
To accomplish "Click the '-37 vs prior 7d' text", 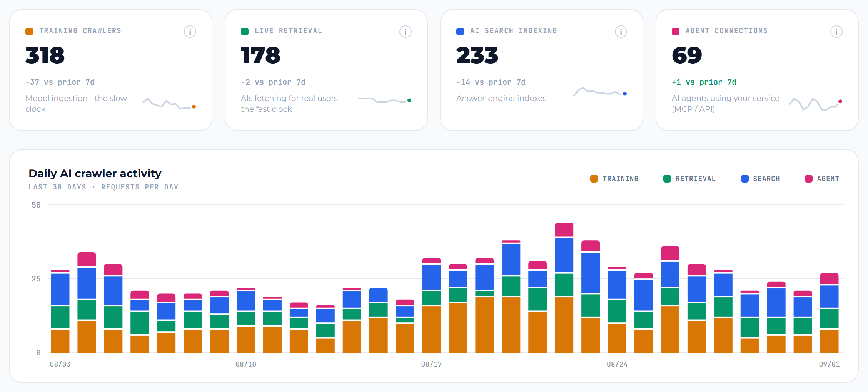I will [x=60, y=82].
